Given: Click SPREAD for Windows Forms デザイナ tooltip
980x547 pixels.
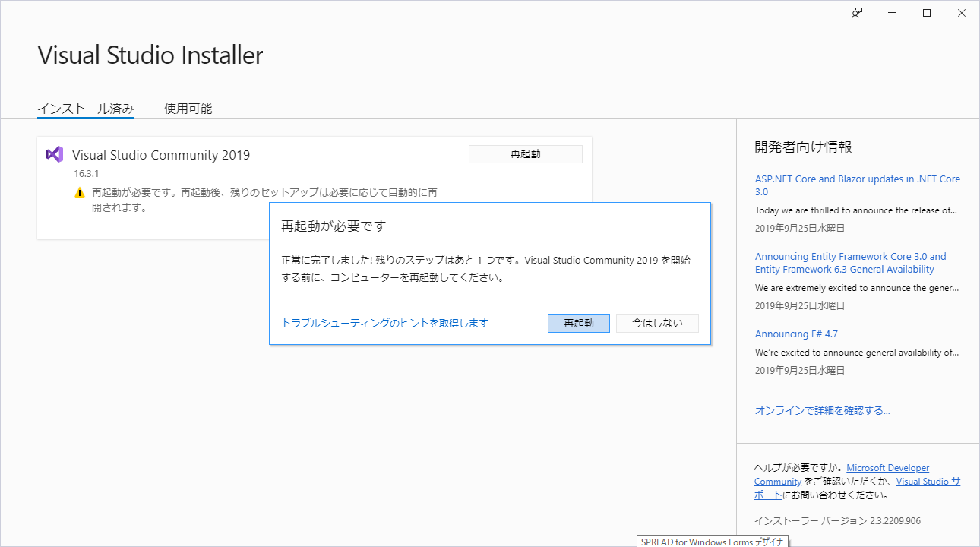Looking at the screenshot, I should point(713,542).
